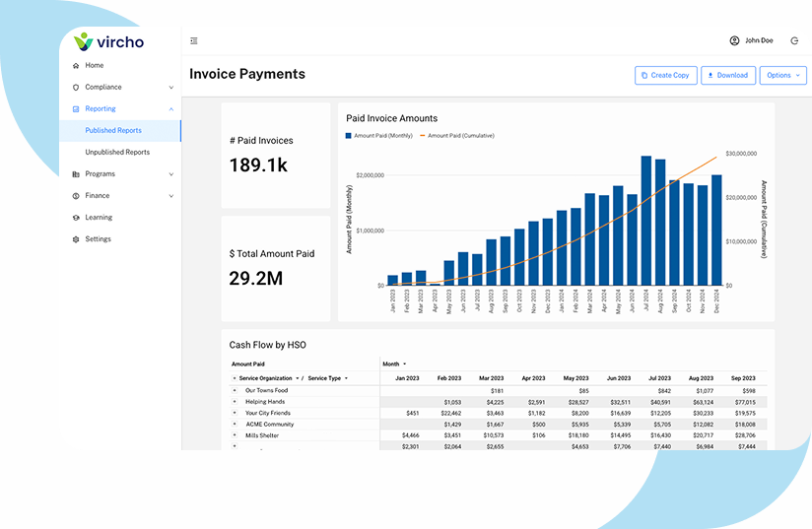The image size is (812, 529).
Task: Click the $28,527 cell for Helping Hands
Action: click(x=578, y=402)
